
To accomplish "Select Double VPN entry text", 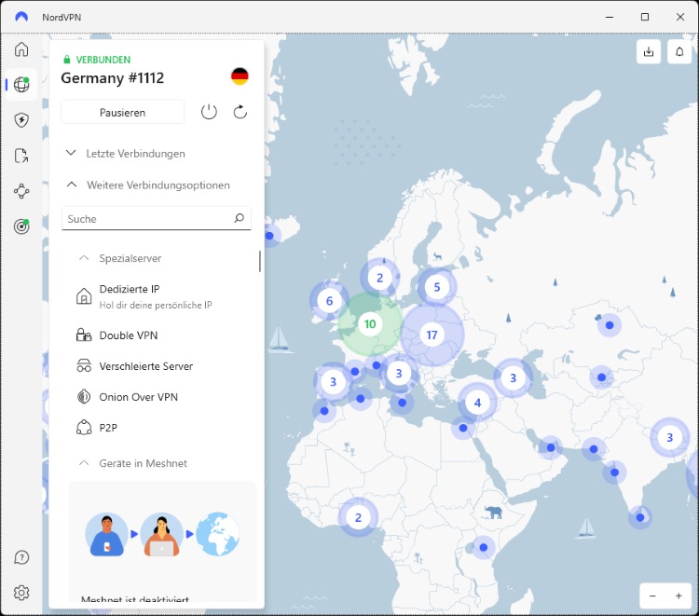I will tap(129, 335).
